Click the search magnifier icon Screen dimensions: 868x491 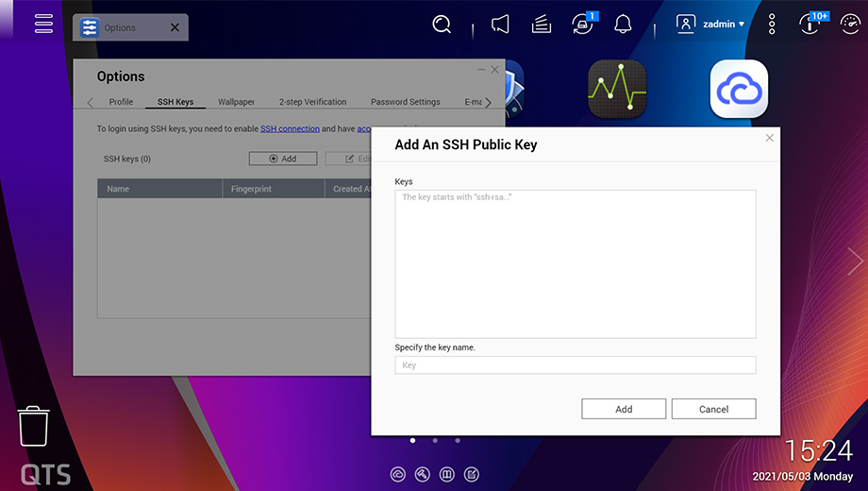click(442, 25)
